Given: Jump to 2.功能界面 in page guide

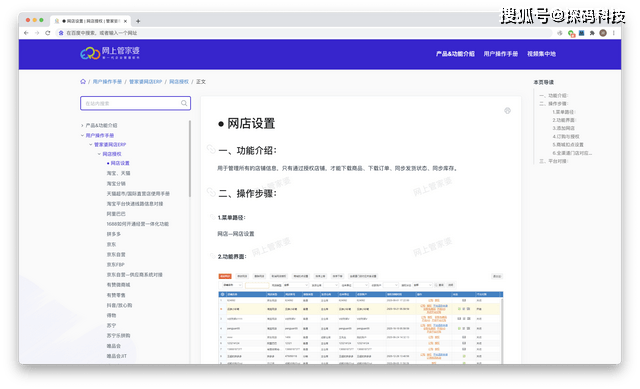Looking at the screenshot, I should [564, 120].
